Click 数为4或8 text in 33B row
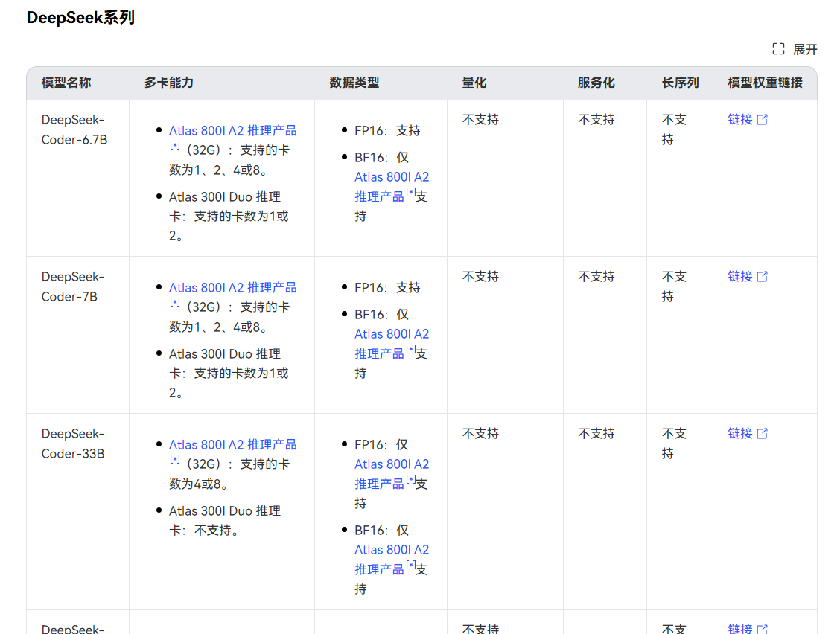The image size is (840, 634). click(198, 484)
